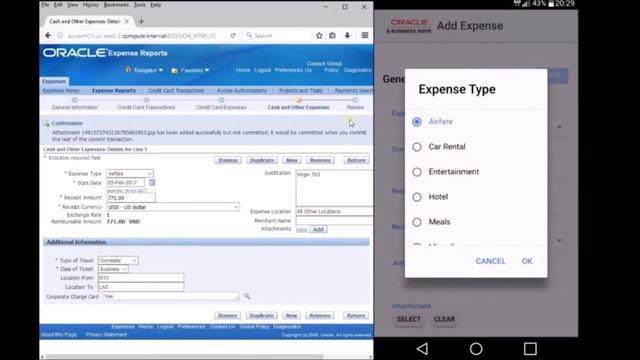Reload the page with the refresh icon
The height and width of the screenshot is (360, 640).
pyautogui.click(x=233, y=36)
